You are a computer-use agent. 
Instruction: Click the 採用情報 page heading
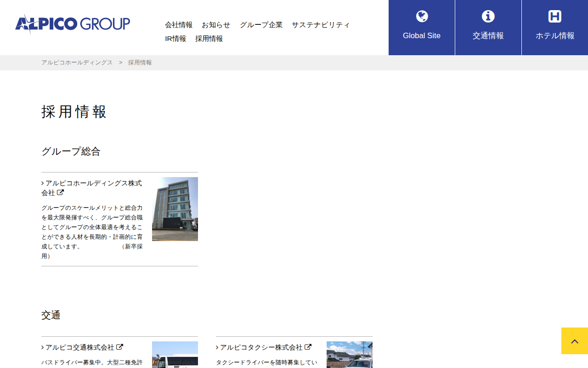(x=74, y=112)
